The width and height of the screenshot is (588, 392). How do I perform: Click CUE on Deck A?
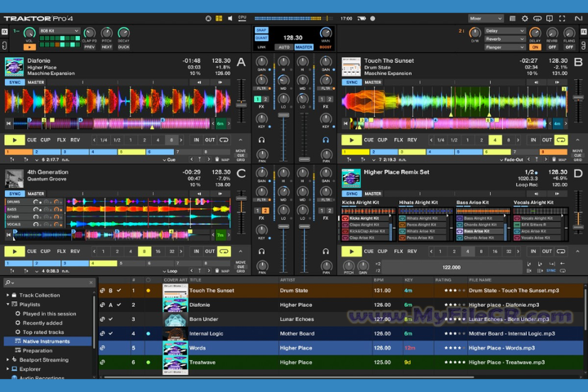pos(32,140)
